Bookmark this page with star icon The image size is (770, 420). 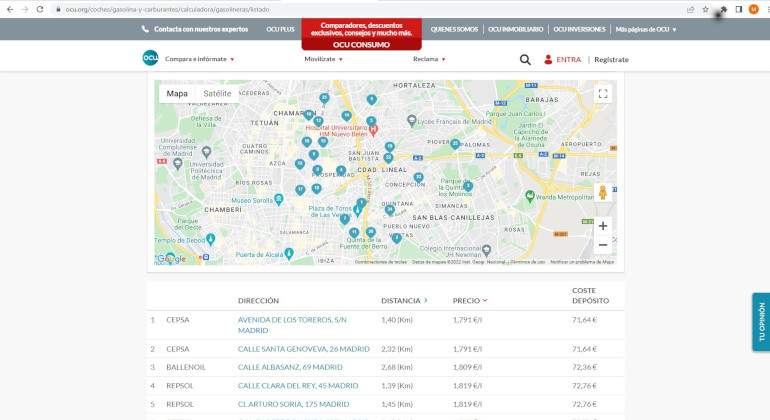point(705,9)
